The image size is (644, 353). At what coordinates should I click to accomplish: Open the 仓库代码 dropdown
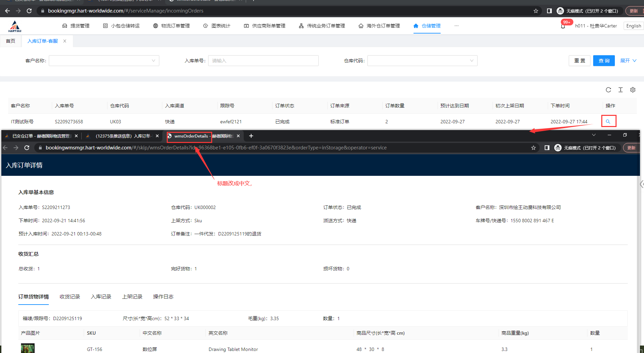coord(422,61)
